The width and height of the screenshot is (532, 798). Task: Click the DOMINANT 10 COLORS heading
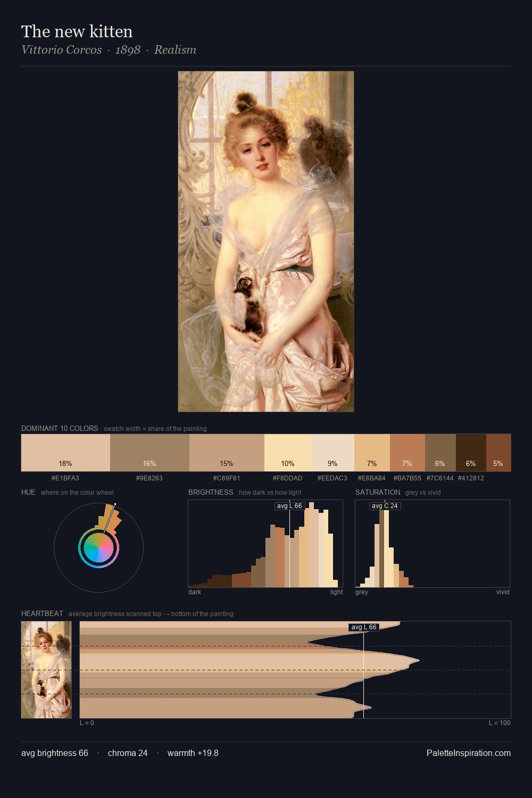[x=60, y=428]
